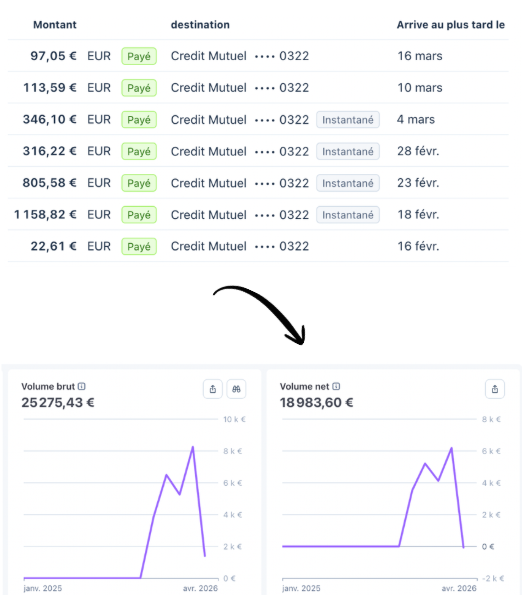Click the Payé badge on the 1 158,82 € row
This screenshot has width=522, height=595.
[139, 215]
